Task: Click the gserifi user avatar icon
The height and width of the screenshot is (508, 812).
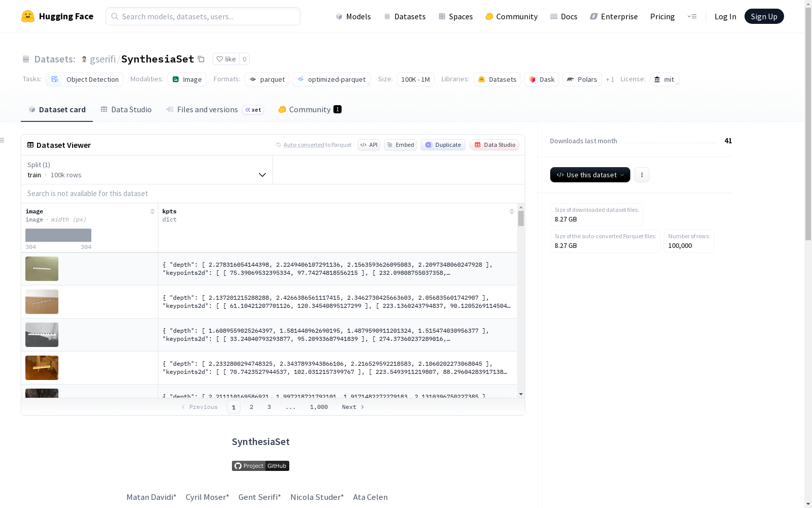Action: pyautogui.click(x=84, y=59)
